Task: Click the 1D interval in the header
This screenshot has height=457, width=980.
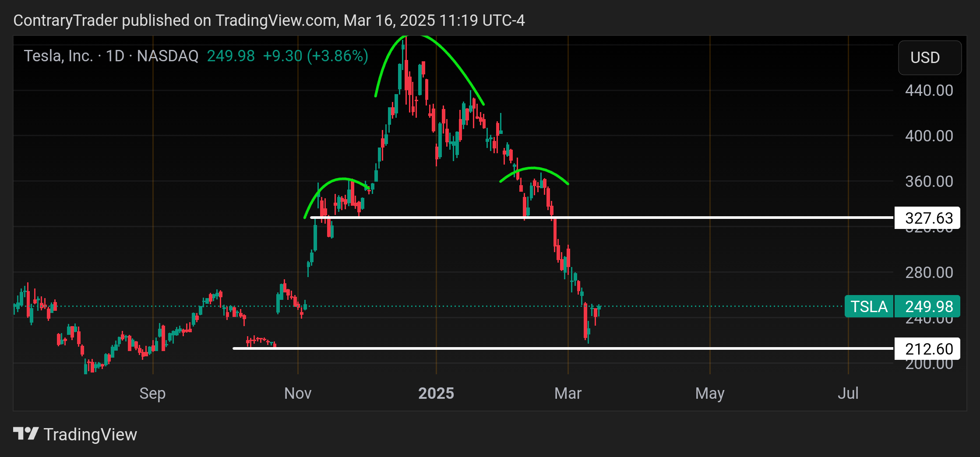Action: pyautogui.click(x=115, y=56)
